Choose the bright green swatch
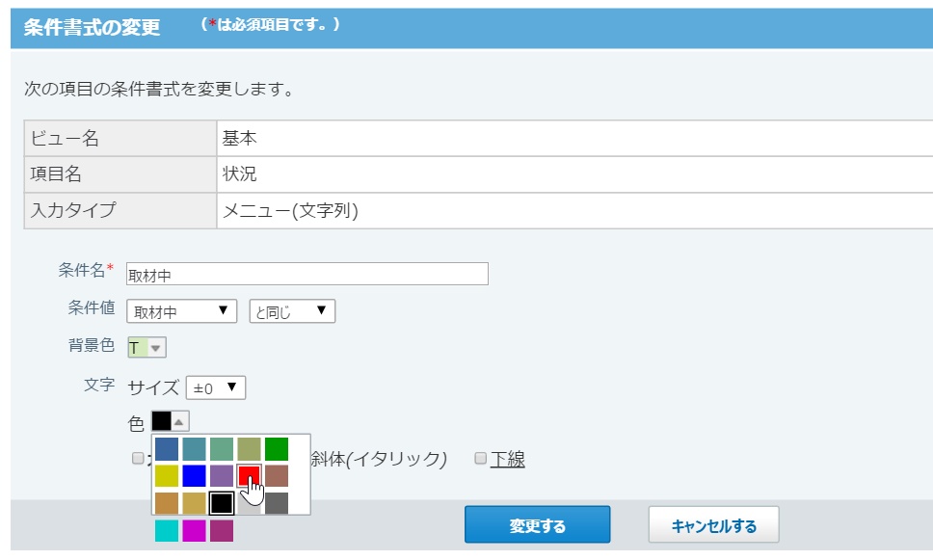The image size is (933, 560). (277, 449)
